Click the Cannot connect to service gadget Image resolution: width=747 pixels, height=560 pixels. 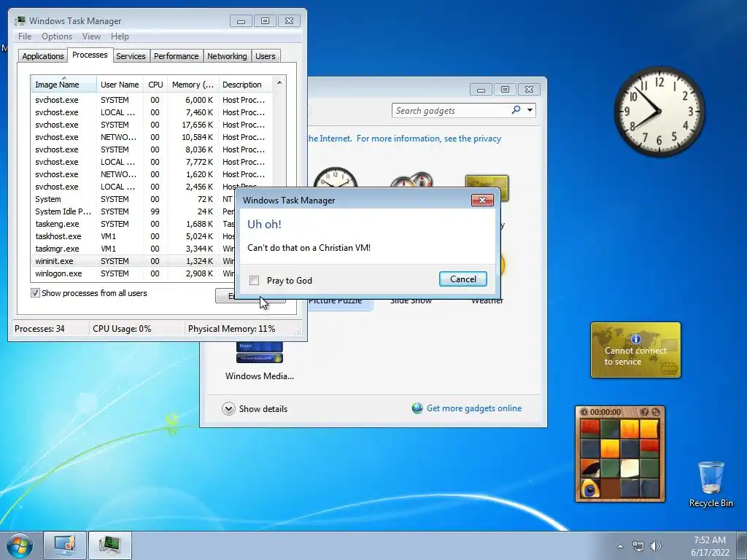pyautogui.click(x=635, y=350)
